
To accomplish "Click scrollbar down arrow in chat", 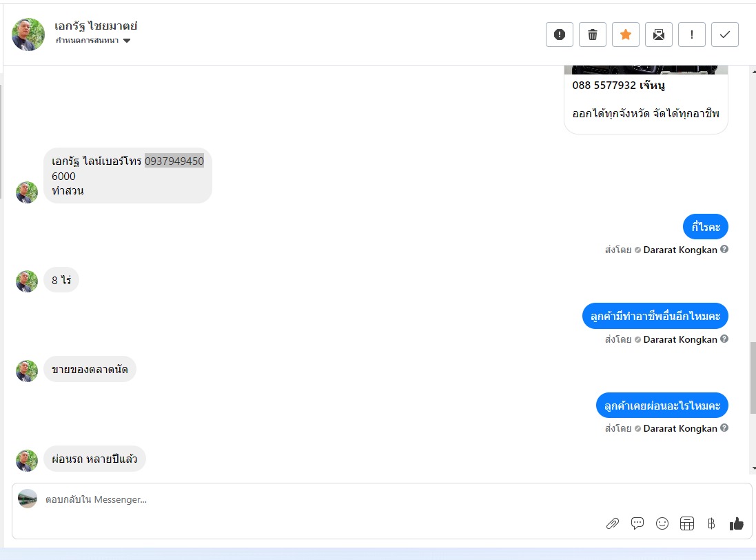I will pos(752,468).
